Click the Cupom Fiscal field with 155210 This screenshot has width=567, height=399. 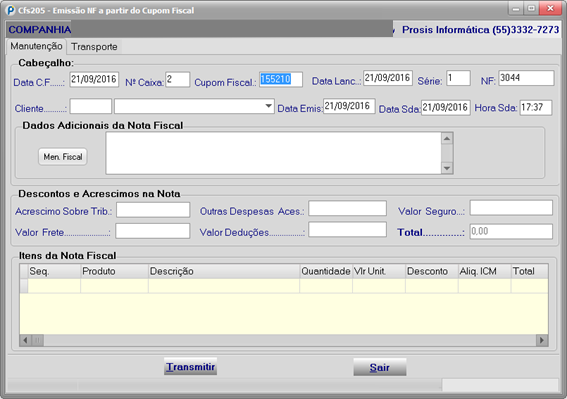coord(281,80)
